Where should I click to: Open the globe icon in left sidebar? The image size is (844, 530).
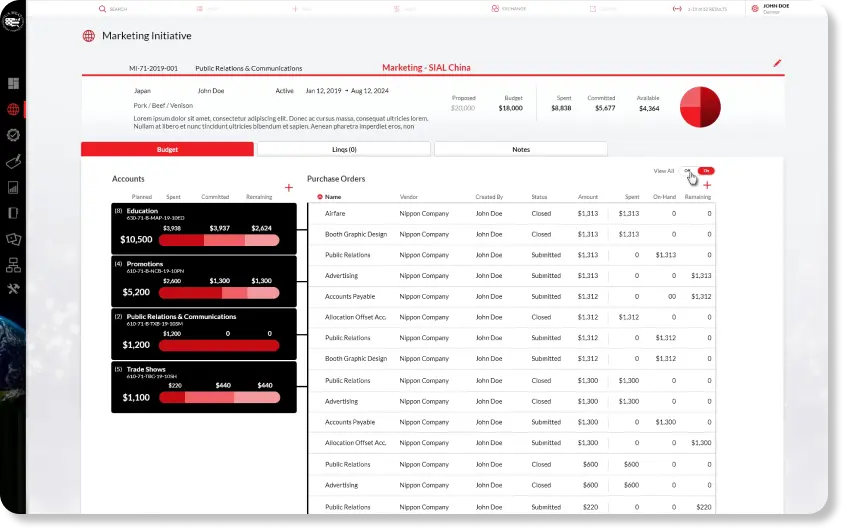pyautogui.click(x=14, y=110)
